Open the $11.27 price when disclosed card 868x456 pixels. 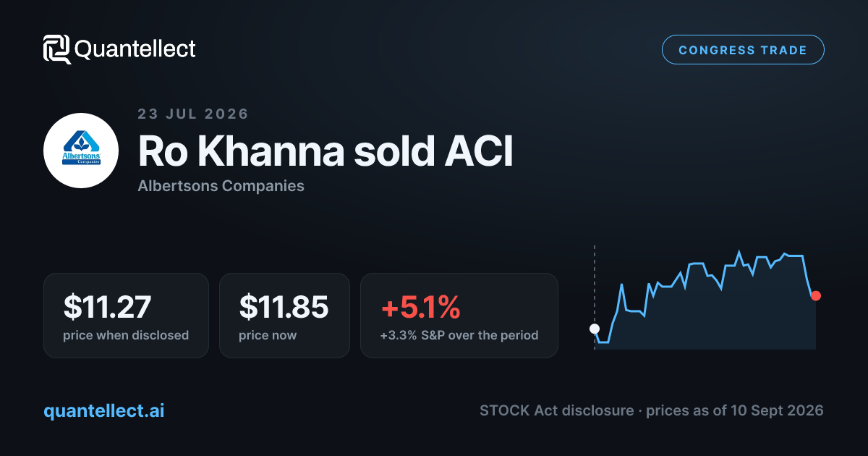(126, 316)
